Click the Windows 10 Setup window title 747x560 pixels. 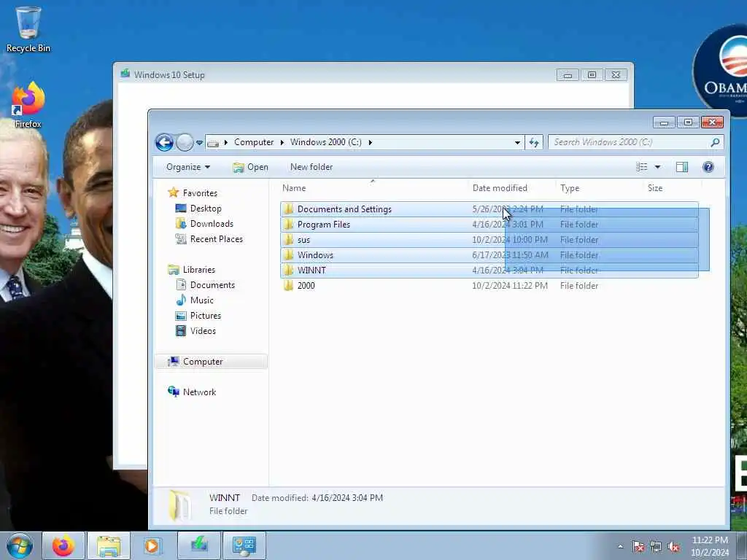coord(169,75)
